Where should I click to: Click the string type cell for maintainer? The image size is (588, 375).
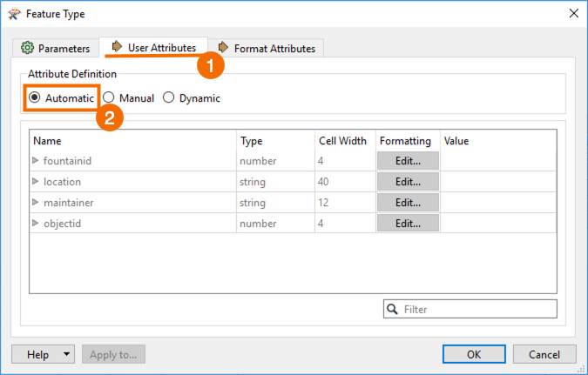pos(275,203)
